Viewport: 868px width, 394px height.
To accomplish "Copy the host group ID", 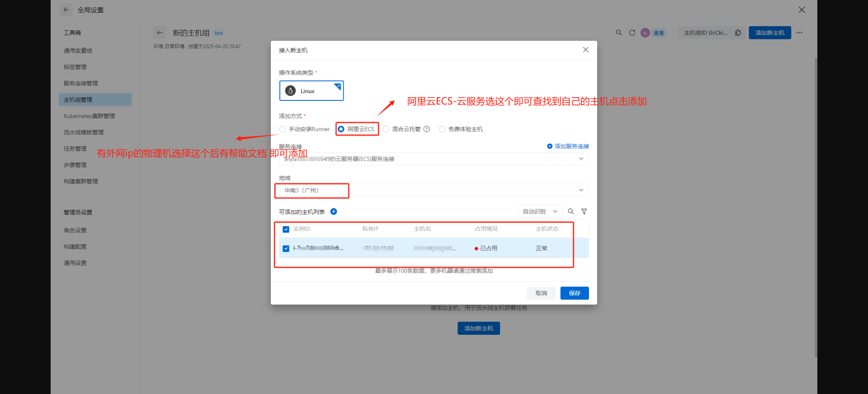I will point(738,33).
